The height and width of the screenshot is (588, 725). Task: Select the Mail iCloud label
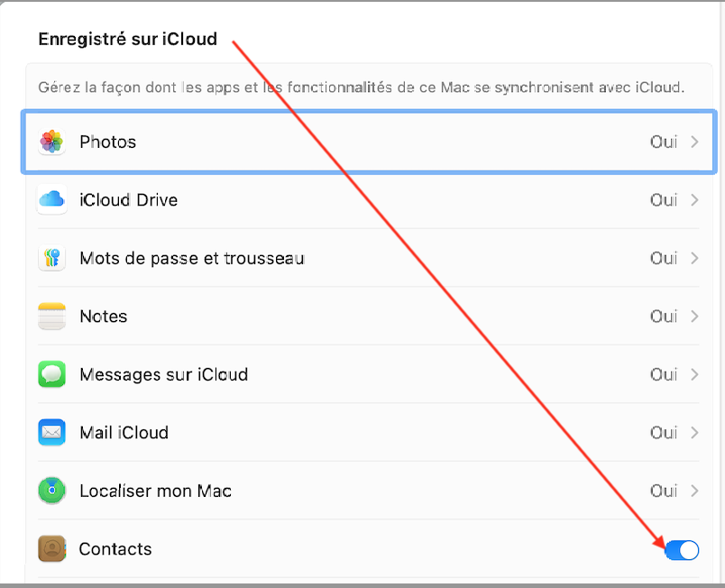point(124,433)
